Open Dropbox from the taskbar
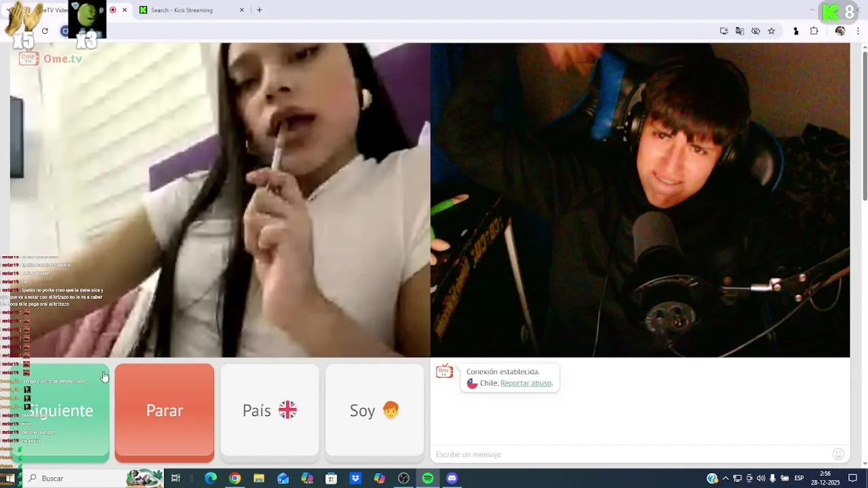 tap(355, 479)
